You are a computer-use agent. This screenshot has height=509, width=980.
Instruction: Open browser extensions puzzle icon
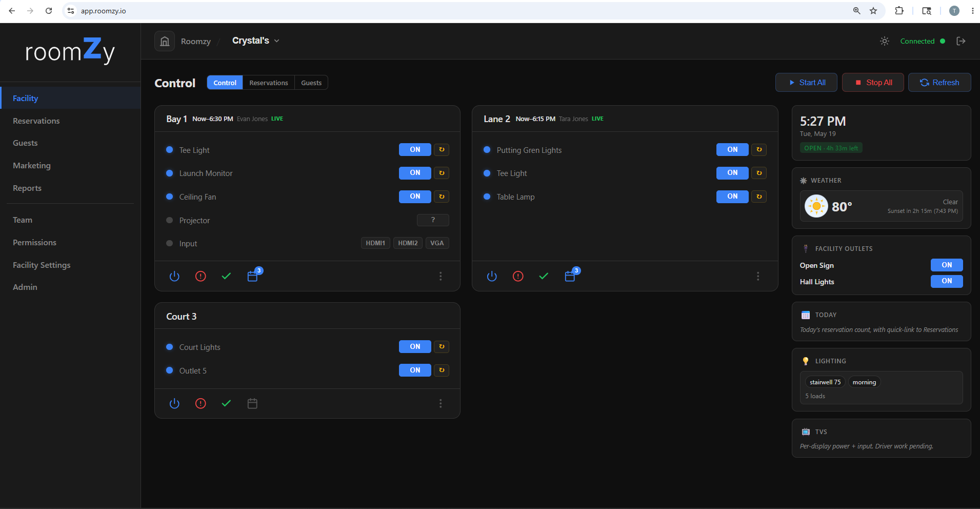(x=899, y=11)
